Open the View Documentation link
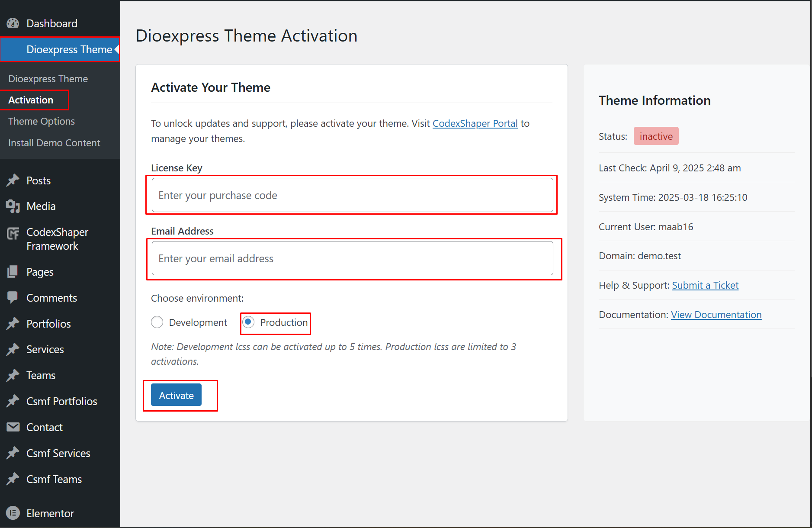The width and height of the screenshot is (812, 528). [x=716, y=315]
